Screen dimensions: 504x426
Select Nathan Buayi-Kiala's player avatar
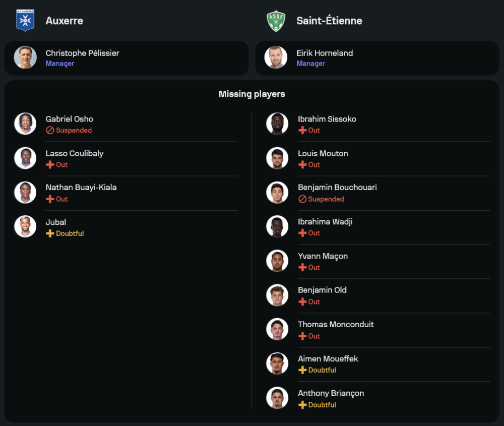pyautogui.click(x=25, y=193)
